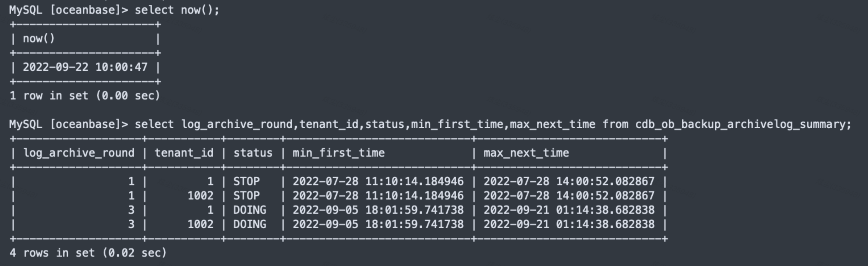Click the 2022-09-22 10:00:47 result value
This screenshot has width=868, height=266.
pos(85,67)
